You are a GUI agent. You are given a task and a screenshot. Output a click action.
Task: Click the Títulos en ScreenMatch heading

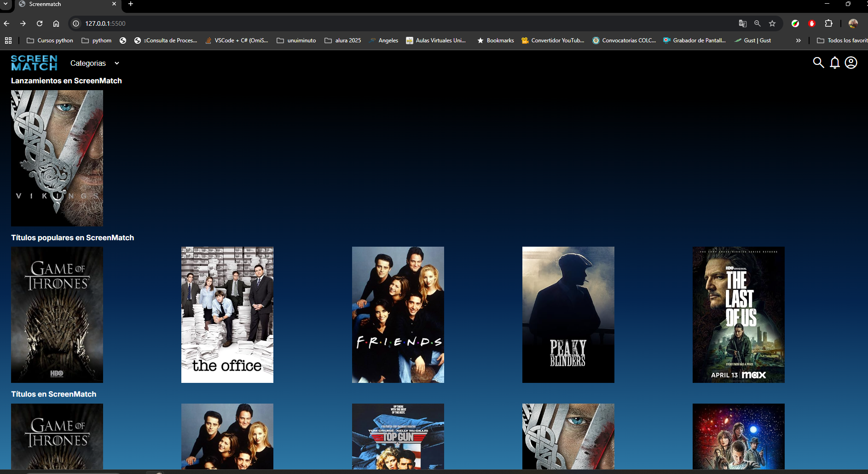click(54, 394)
